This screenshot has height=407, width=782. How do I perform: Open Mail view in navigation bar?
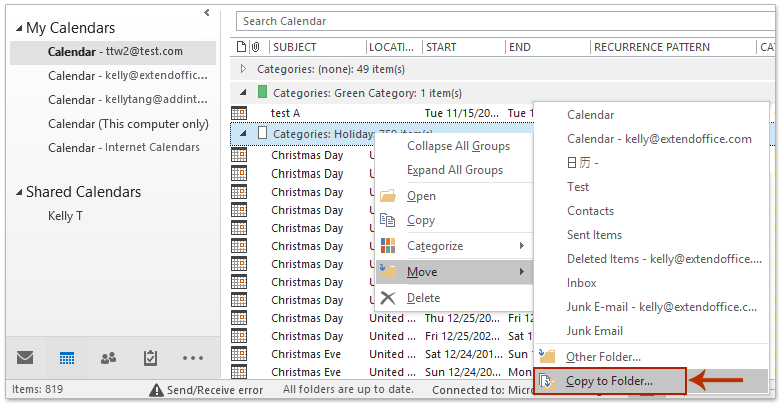[x=25, y=357]
